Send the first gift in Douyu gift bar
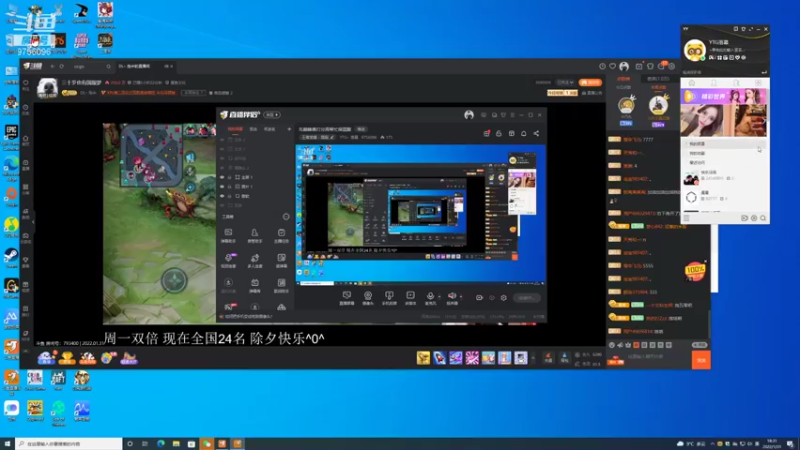The width and height of the screenshot is (800, 450). [x=423, y=358]
